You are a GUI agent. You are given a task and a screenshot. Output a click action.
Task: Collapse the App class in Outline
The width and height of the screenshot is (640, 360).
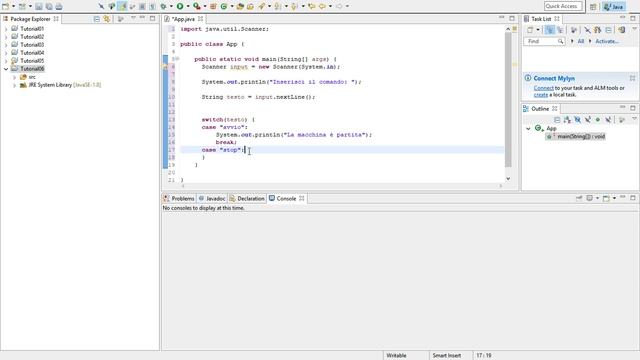(528, 129)
